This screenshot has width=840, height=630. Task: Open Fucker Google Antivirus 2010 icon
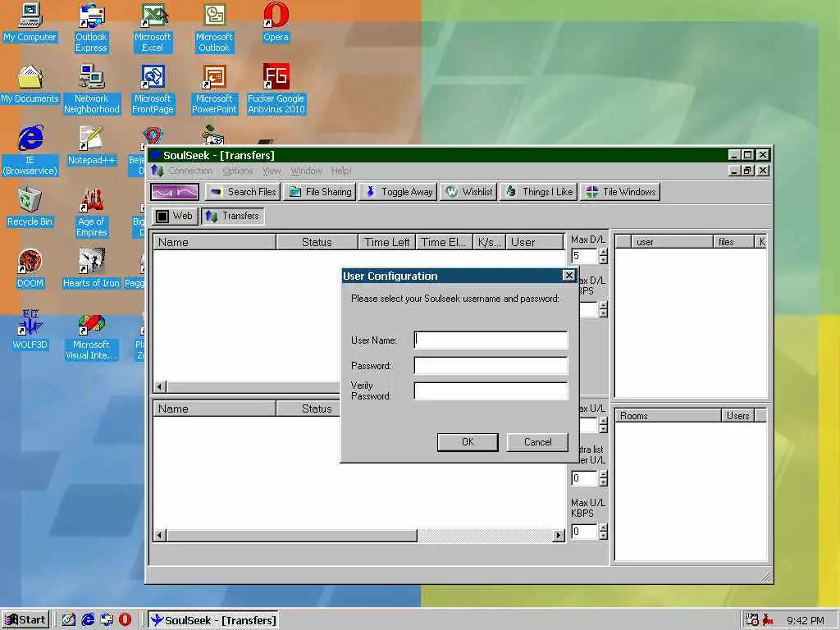pos(276,89)
